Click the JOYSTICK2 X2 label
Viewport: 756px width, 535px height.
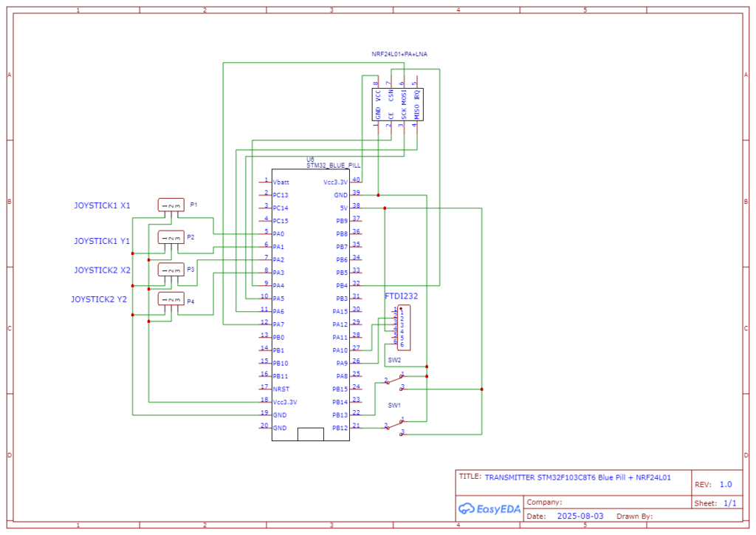(x=102, y=270)
